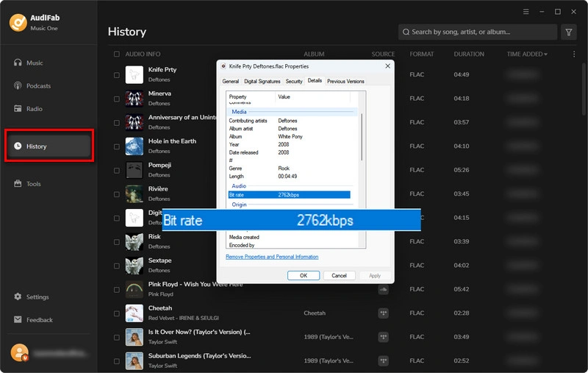Open the Music section in sidebar

coord(29,63)
